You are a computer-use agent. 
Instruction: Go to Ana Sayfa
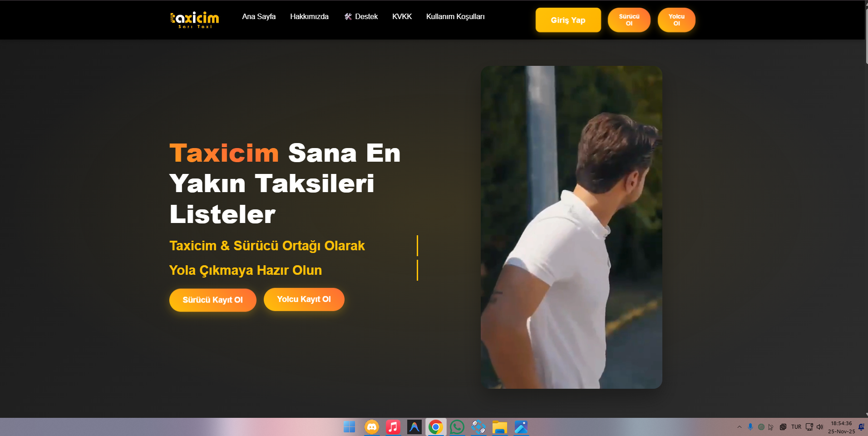tap(259, 17)
